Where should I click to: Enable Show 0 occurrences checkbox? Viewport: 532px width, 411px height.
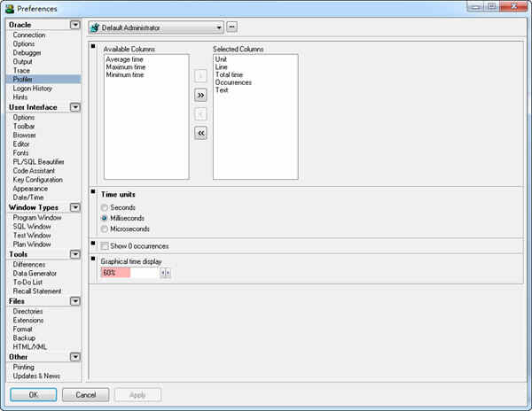[x=105, y=245]
